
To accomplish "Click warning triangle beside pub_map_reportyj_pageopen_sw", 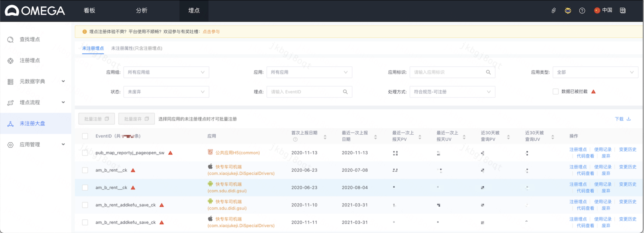I will 170,153.
